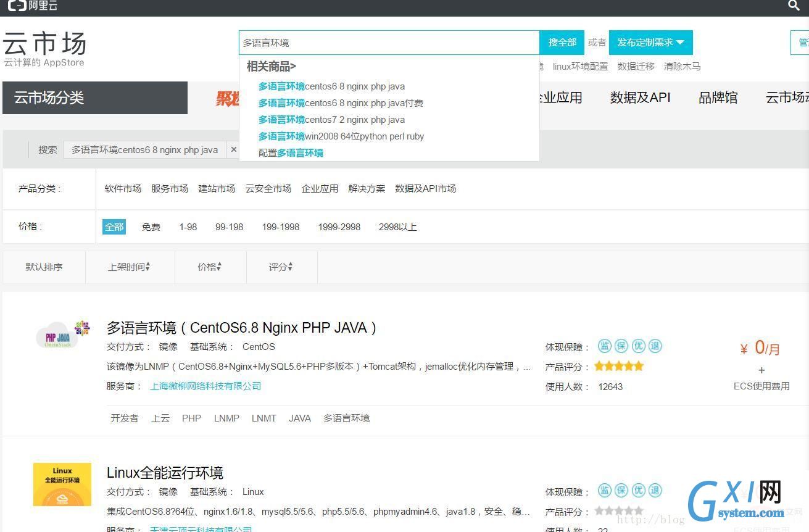
Task: Click the 退 badge on the Linux全能运行环境 product
Action: coord(655,491)
